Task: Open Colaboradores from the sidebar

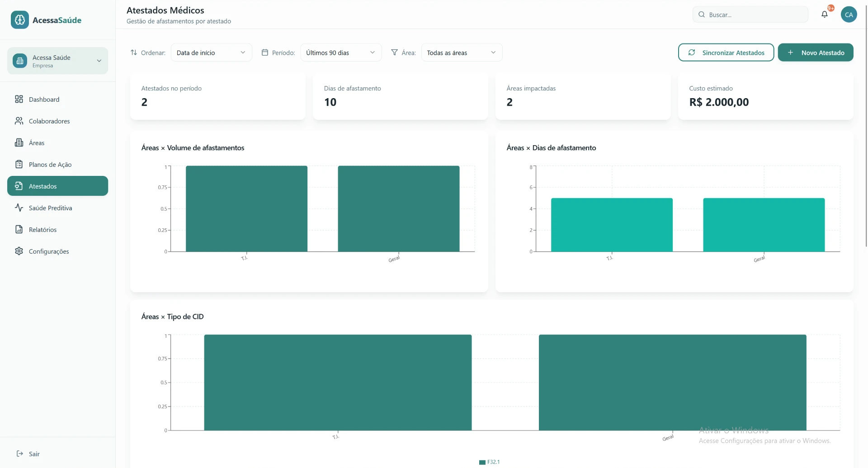Action: tap(58, 121)
